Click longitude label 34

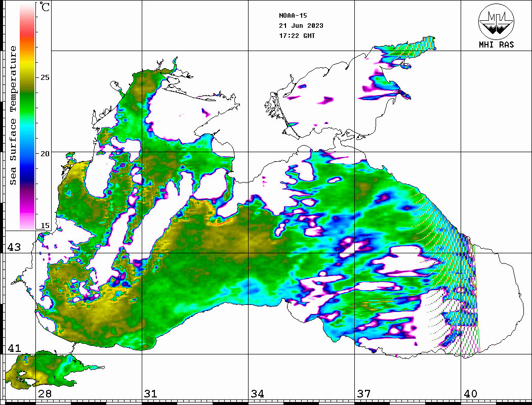[257, 393]
